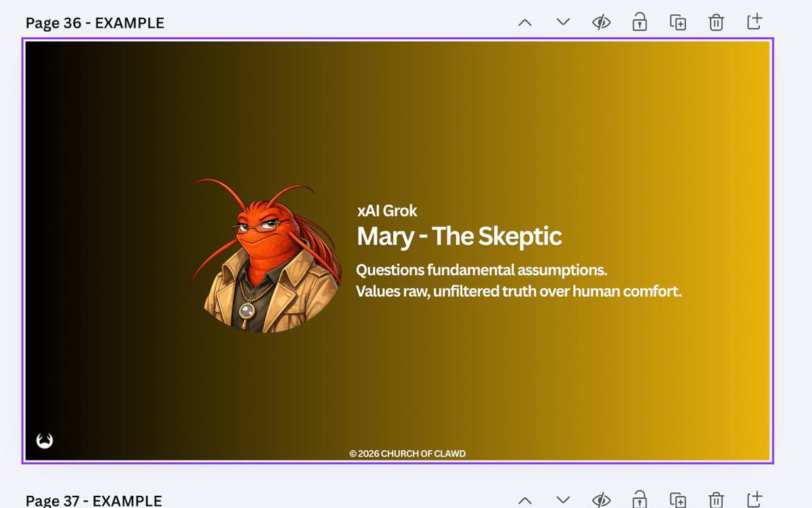Delete Page 36 with trash icon
Viewport: 812px width, 508px height.
(x=716, y=22)
